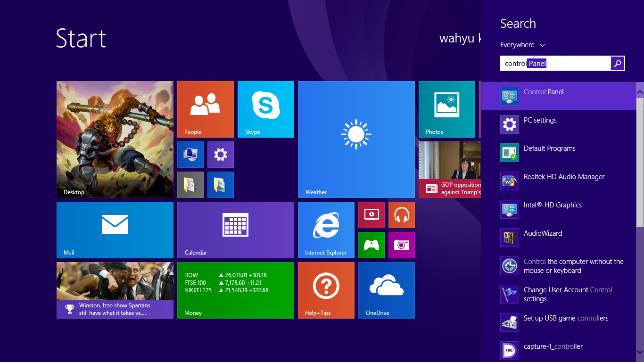Open the Weather tile
This screenshot has width=644, height=362.
coord(356,140)
